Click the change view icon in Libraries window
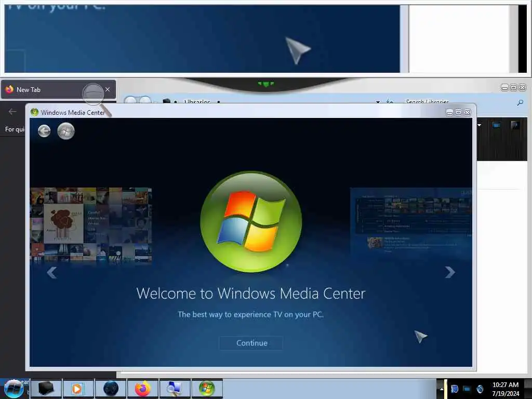Image resolution: width=532 pixels, height=399 pixels. pos(496,125)
